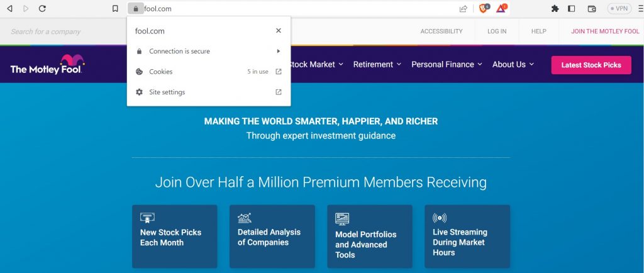
Task: Bookmark this page using the bookmark icon
Action: pos(115,9)
